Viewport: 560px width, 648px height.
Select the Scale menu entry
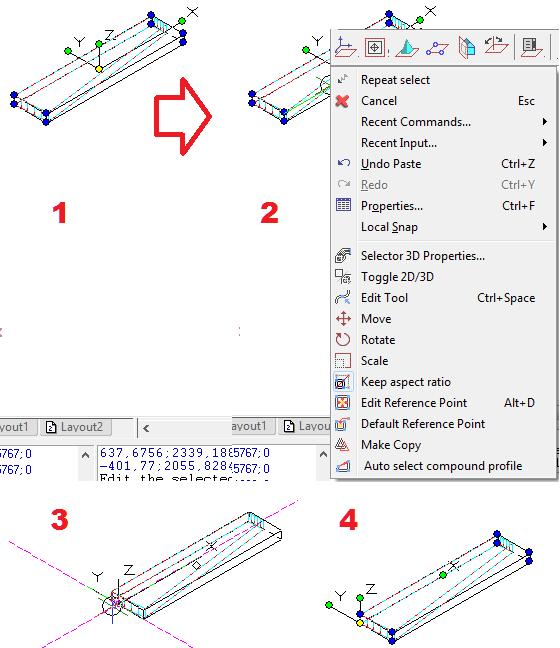(x=444, y=361)
